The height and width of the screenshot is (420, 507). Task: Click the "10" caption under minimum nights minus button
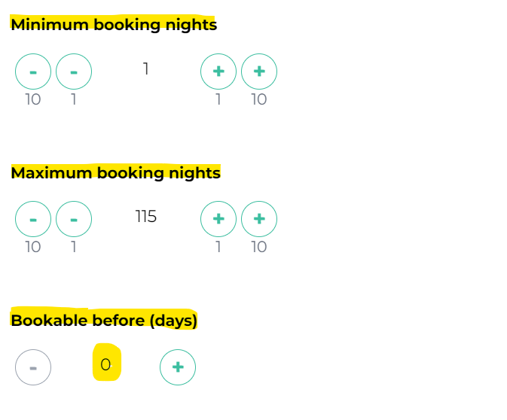tap(33, 99)
